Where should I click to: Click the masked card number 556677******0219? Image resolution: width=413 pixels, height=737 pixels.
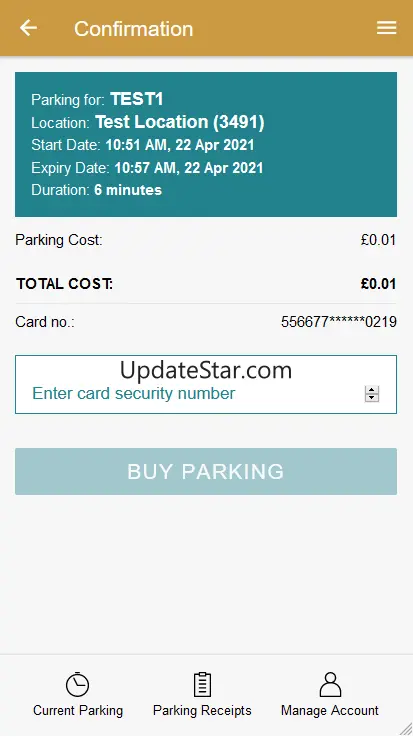click(339, 322)
